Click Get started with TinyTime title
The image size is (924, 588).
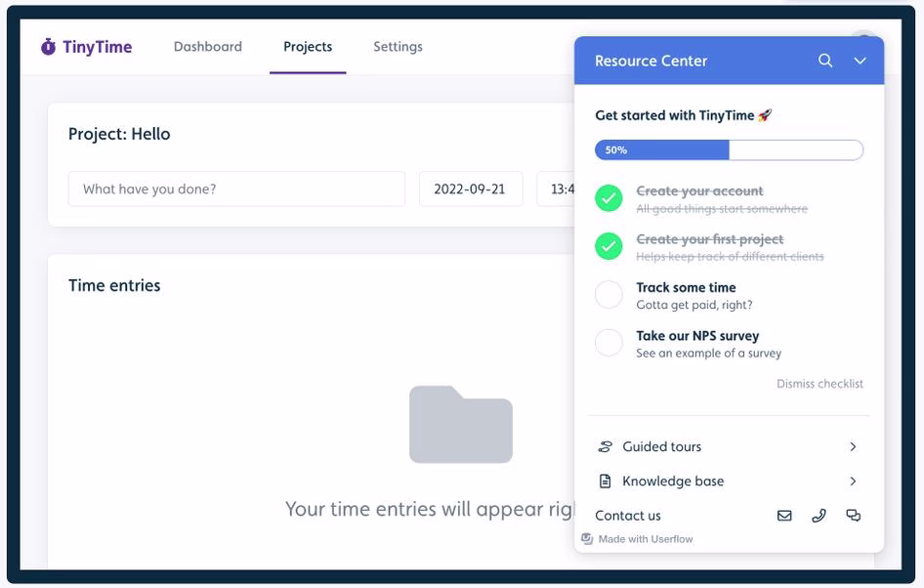tap(683, 115)
